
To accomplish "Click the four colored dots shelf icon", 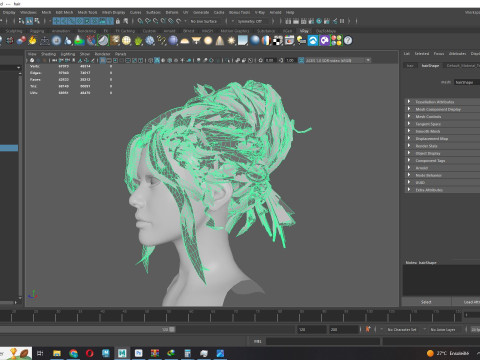I will point(336,40).
